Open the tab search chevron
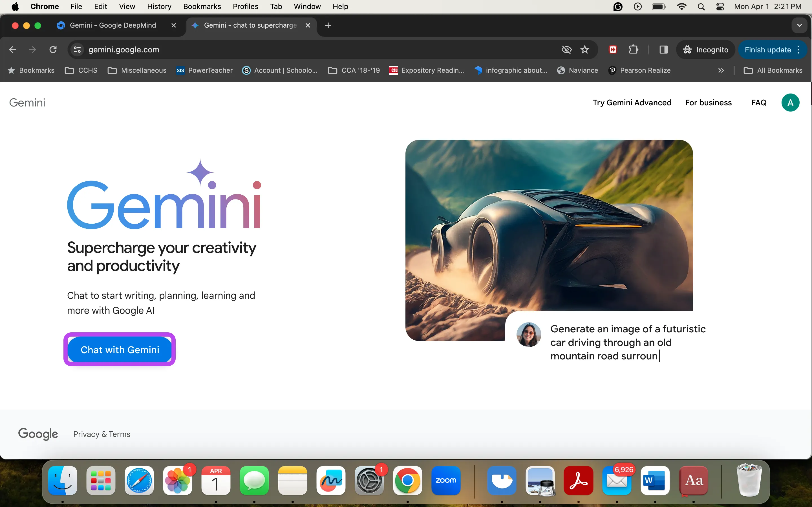Screen dimensions: 812x507 coord(800,25)
